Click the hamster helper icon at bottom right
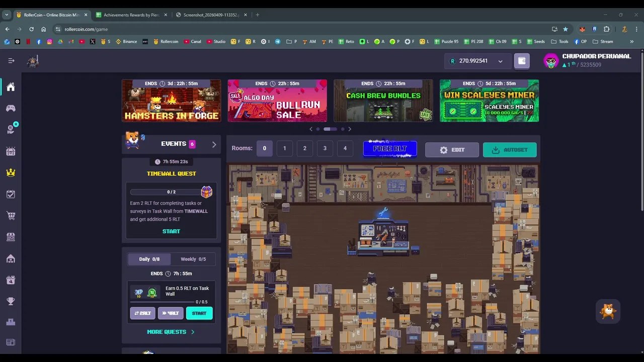The image size is (644, 362). pyautogui.click(x=608, y=311)
